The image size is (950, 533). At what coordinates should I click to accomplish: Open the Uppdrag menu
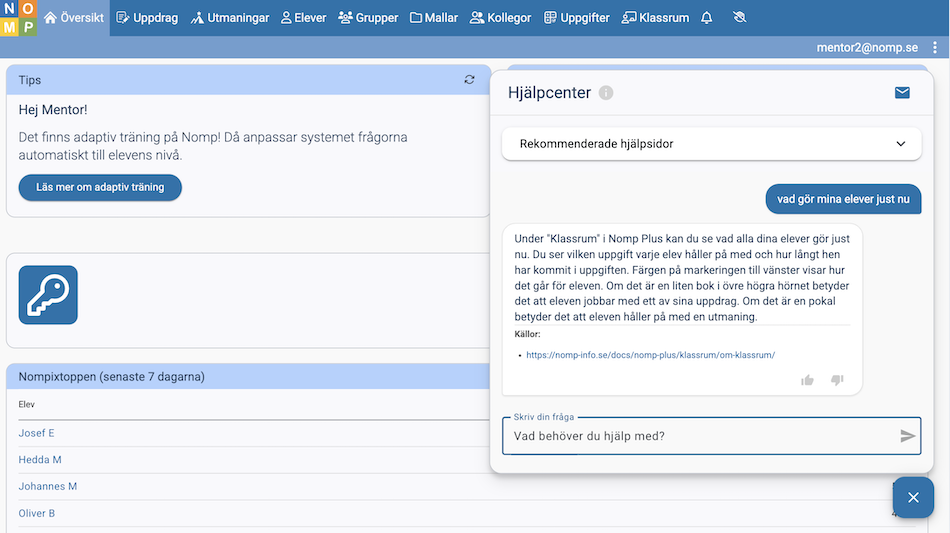pyautogui.click(x=147, y=18)
